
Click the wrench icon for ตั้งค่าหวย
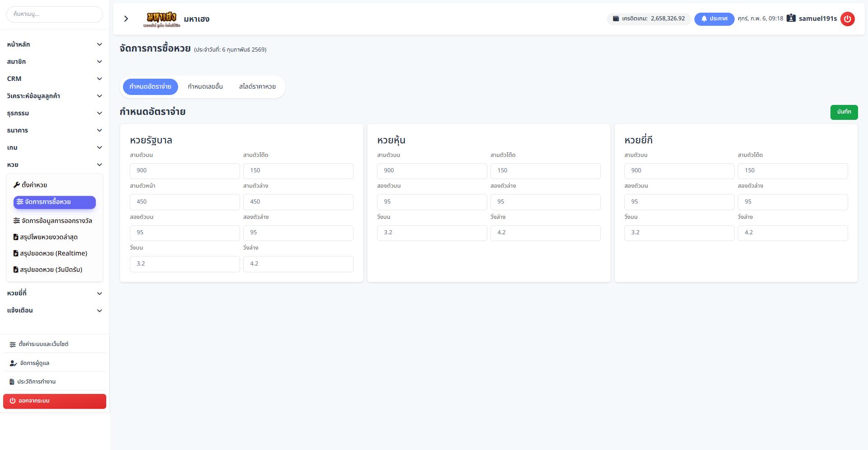click(17, 185)
